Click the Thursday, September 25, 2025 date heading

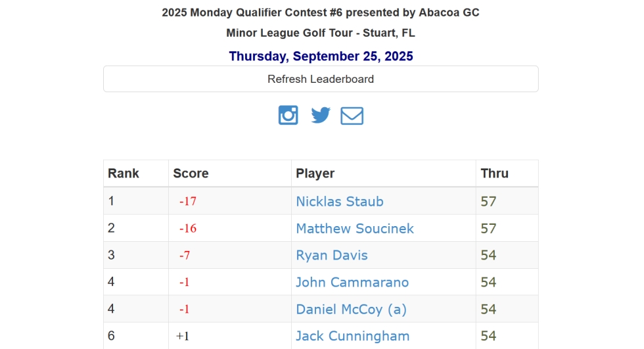coord(321,57)
